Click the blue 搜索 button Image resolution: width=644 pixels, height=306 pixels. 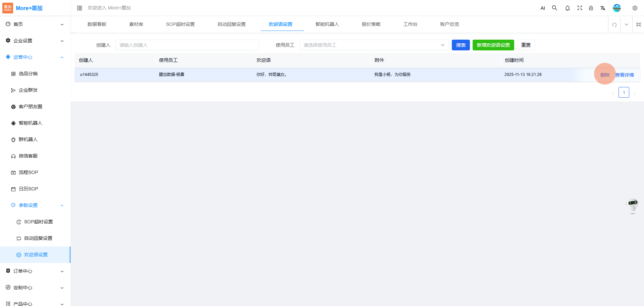click(461, 45)
